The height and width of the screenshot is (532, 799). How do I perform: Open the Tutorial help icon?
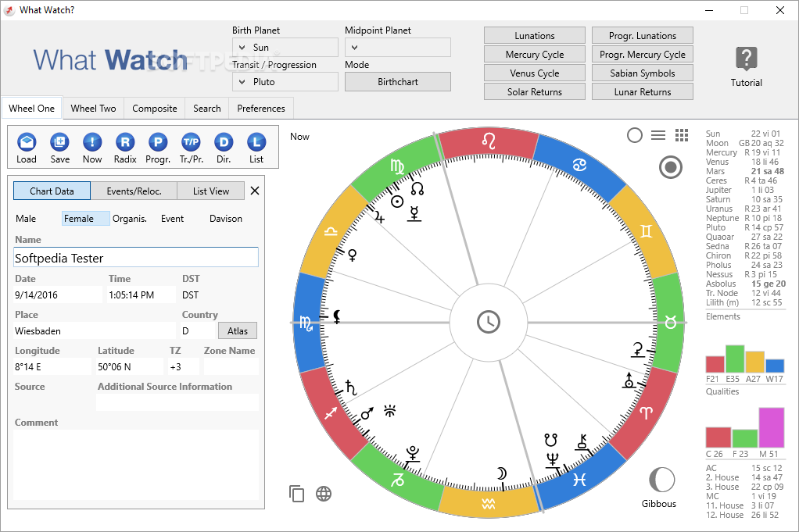746,59
